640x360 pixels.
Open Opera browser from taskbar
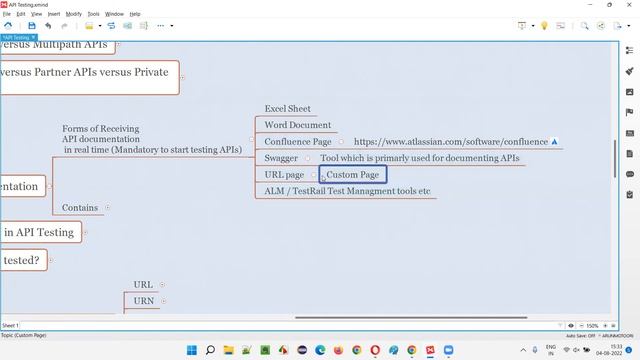tap(375, 350)
